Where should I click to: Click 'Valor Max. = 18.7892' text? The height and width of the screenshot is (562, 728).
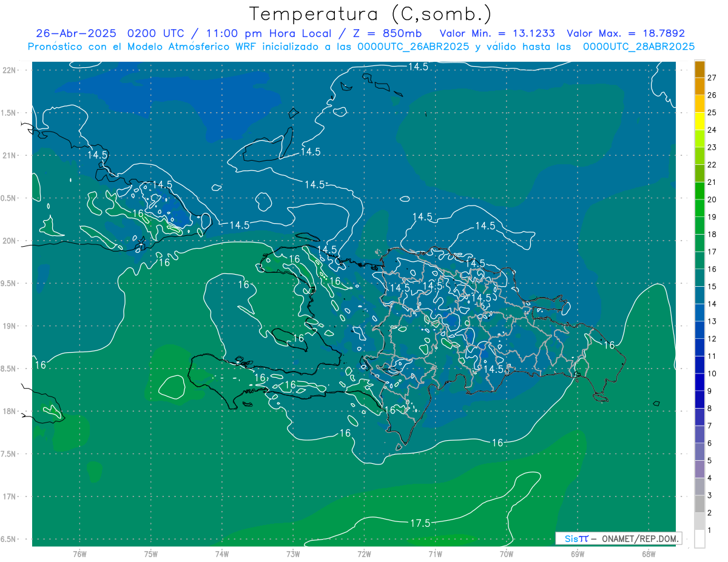click(x=626, y=33)
